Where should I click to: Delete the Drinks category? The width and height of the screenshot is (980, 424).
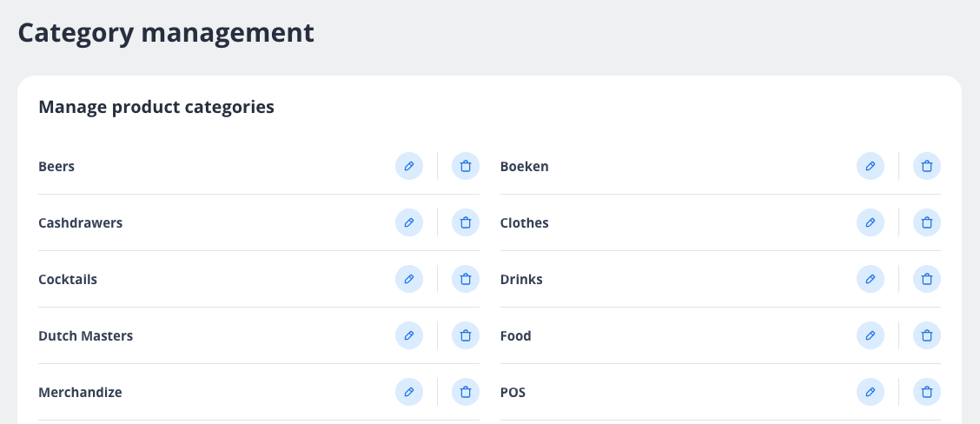[927, 279]
